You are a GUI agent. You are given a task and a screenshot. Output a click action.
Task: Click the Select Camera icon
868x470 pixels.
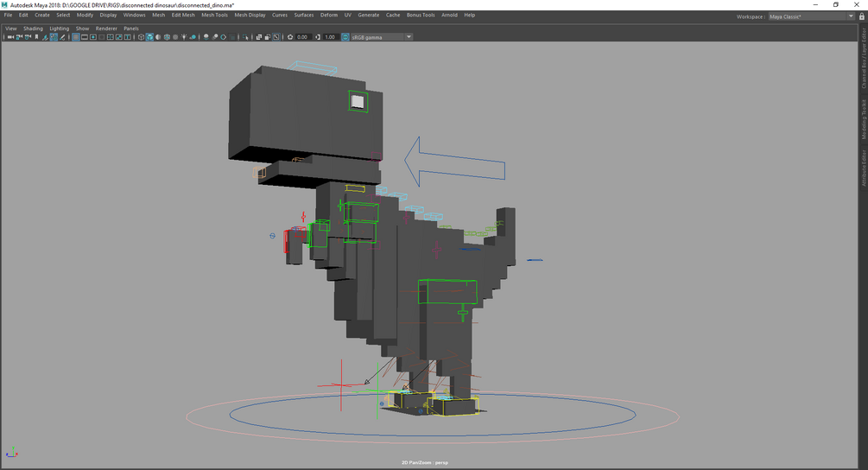coord(10,37)
